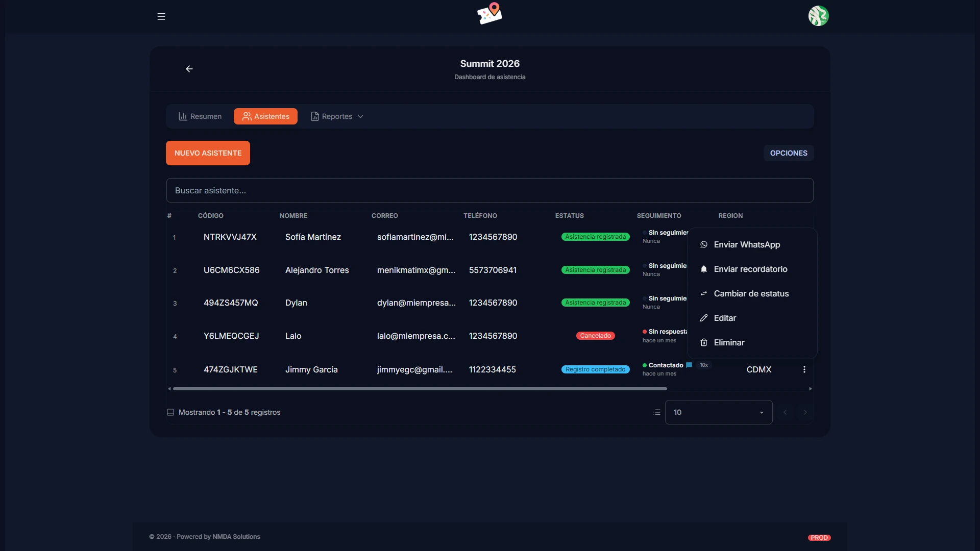Click the app logo in header
The width and height of the screenshot is (980, 551).
[490, 14]
